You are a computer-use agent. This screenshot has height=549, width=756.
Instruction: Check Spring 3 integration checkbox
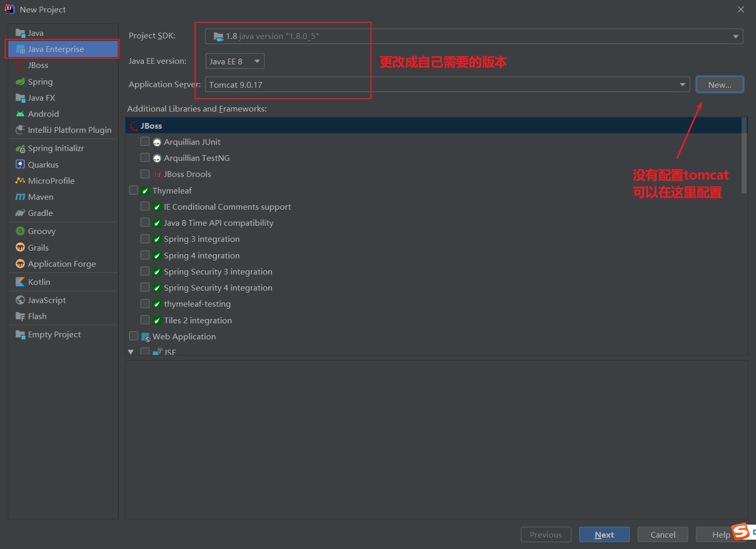[x=145, y=239]
